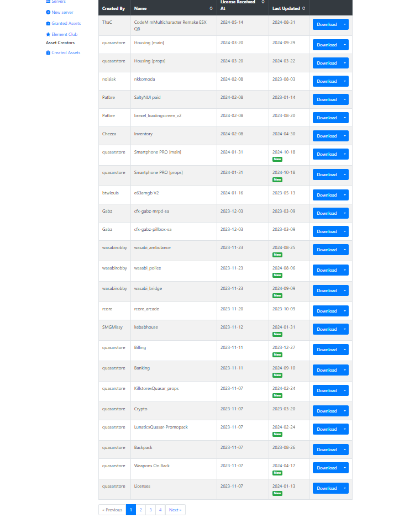Open Element Club link
Image resolution: width=420 pixels, height=518 pixels.
[65, 34]
